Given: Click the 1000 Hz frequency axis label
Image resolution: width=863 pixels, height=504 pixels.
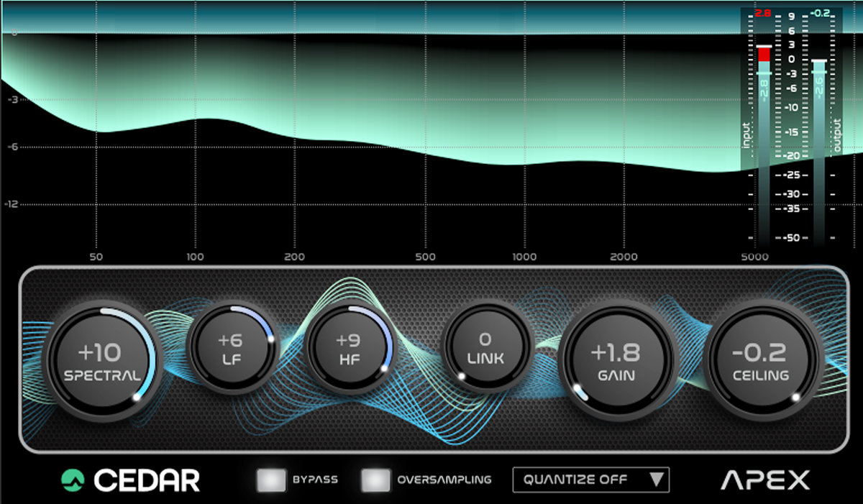Looking at the screenshot, I should pyautogui.click(x=524, y=257).
